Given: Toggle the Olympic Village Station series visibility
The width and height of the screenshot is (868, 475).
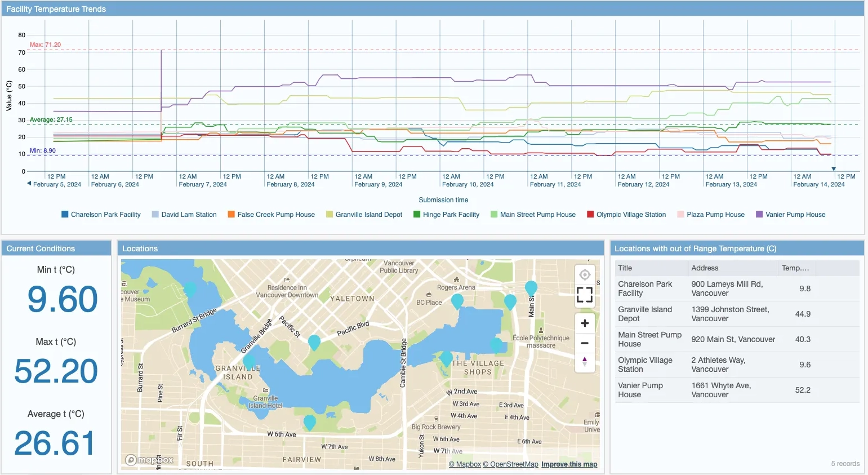Looking at the screenshot, I should [626, 214].
